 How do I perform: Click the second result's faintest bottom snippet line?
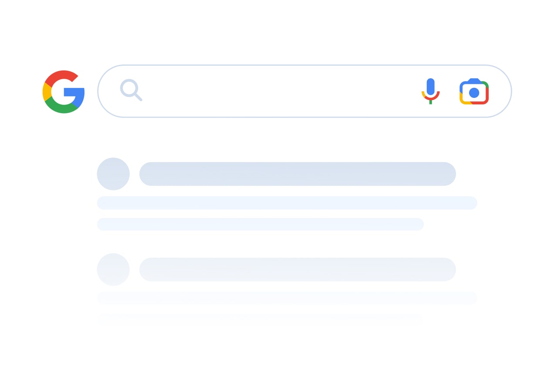(x=260, y=319)
